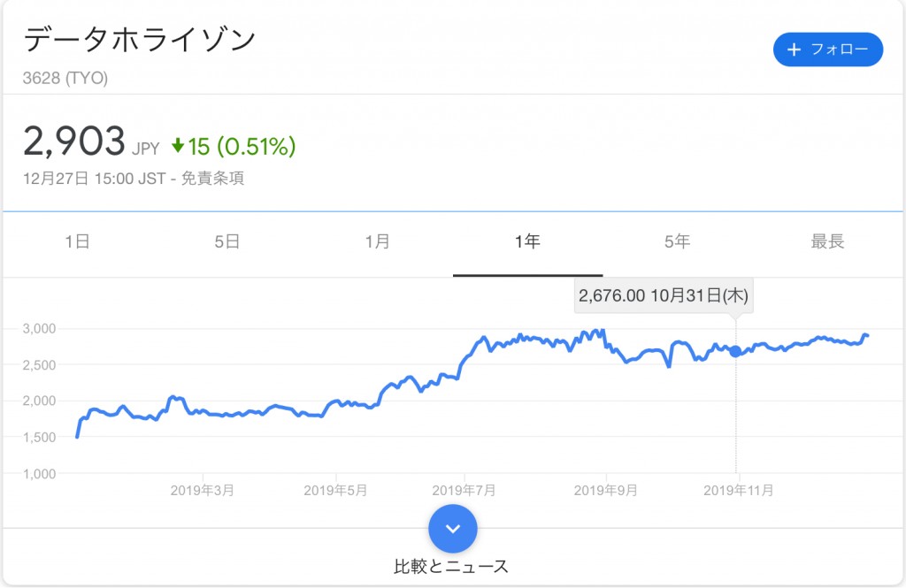The height and width of the screenshot is (588, 906).
Task: Click the 3628 (TYO) ticker symbol
Action: (x=65, y=78)
